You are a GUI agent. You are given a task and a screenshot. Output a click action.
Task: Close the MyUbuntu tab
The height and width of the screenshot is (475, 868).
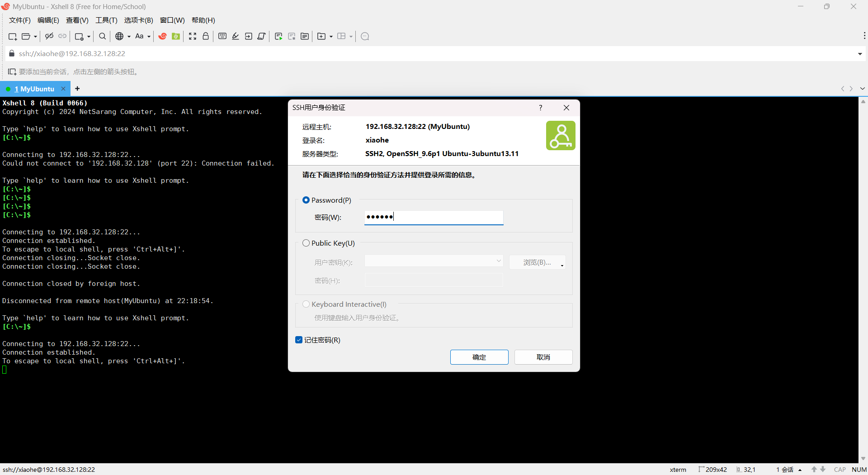click(x=63, y=89)
